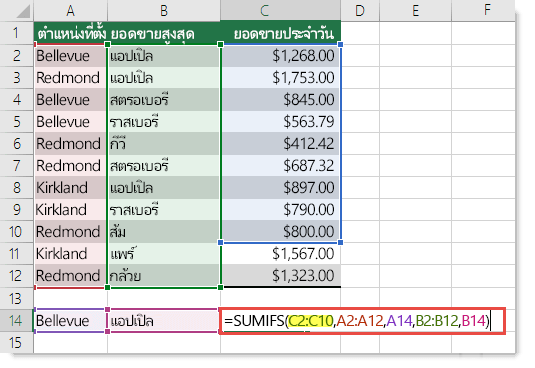Select Redmond in row 3
Screen dimensions: 535x368
coord(71,78)
